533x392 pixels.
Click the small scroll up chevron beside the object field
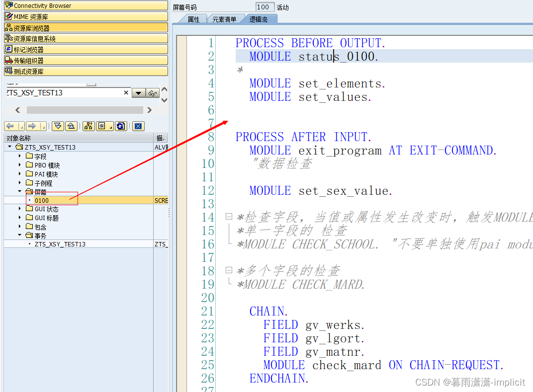[x=164, y=89]
